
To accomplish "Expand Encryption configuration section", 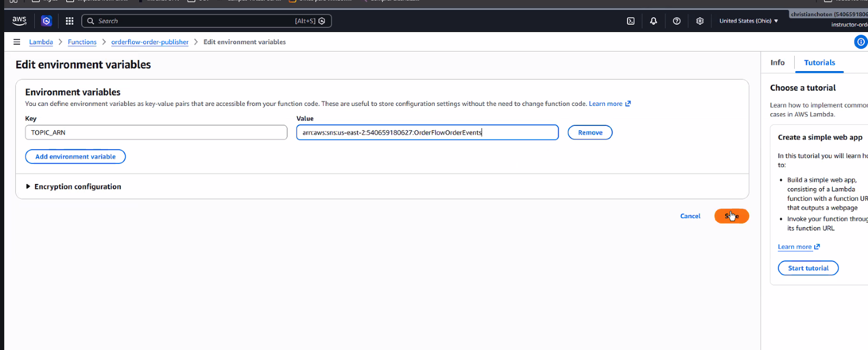I will tap(74, 187).
